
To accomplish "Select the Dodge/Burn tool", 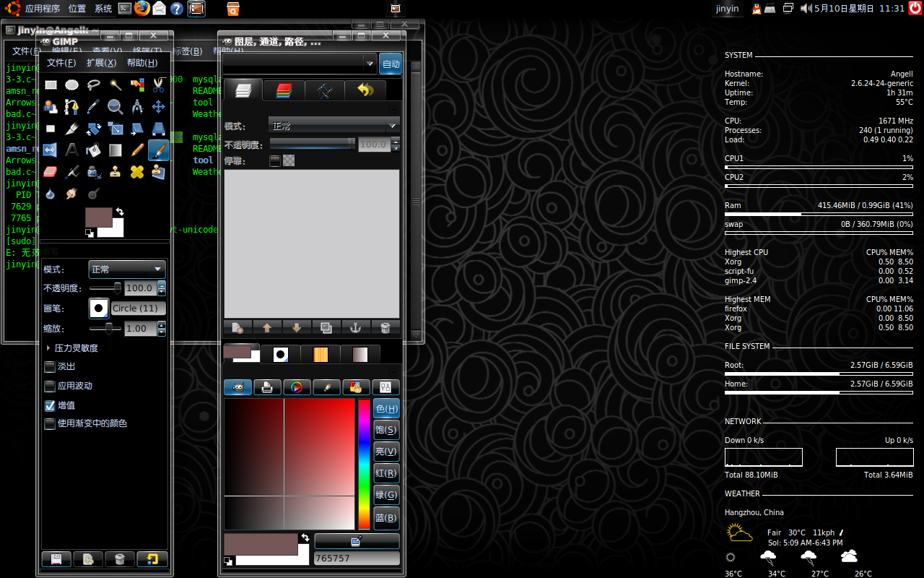I will point(94,194).
